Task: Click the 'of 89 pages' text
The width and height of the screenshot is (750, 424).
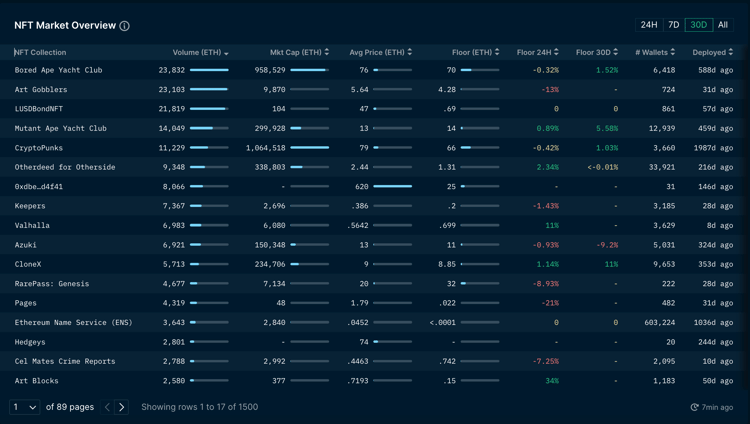Action: click(70, 407)
